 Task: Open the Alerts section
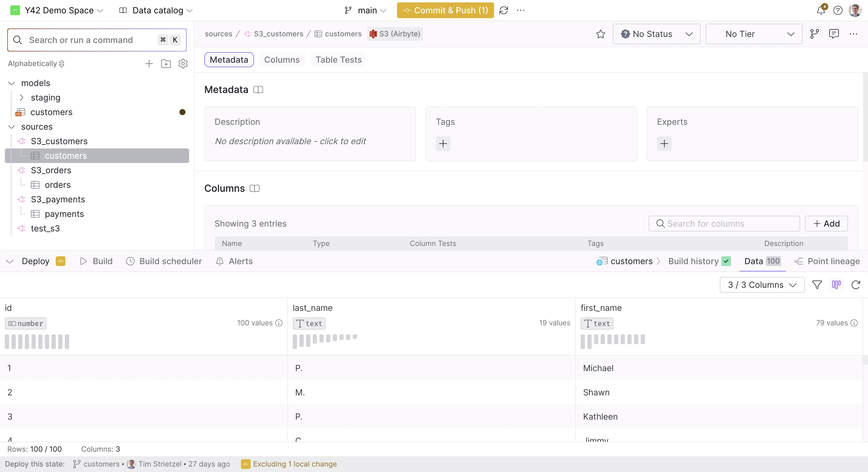[234, 261]
